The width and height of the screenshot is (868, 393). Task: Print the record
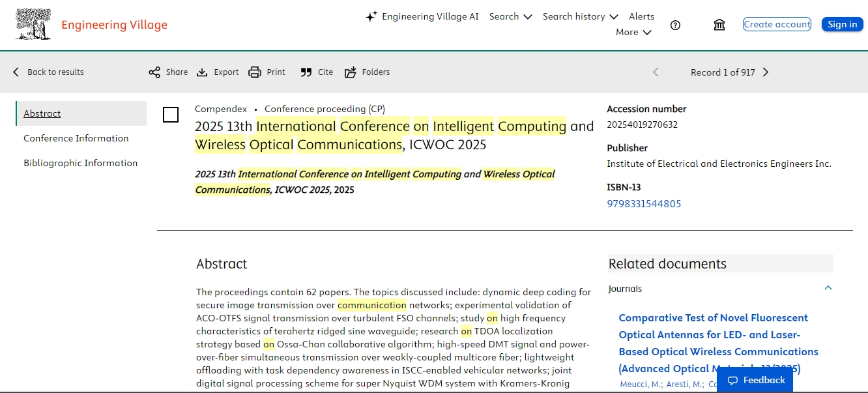point(267,72)
